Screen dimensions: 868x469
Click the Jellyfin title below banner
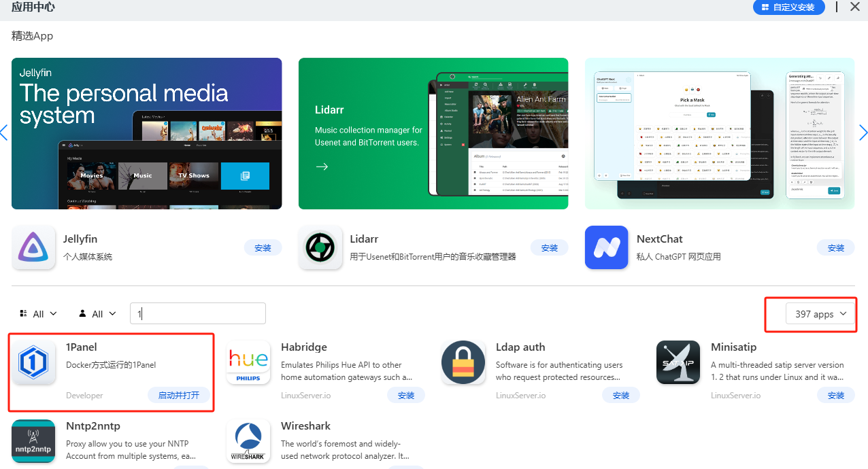[80, 239]
